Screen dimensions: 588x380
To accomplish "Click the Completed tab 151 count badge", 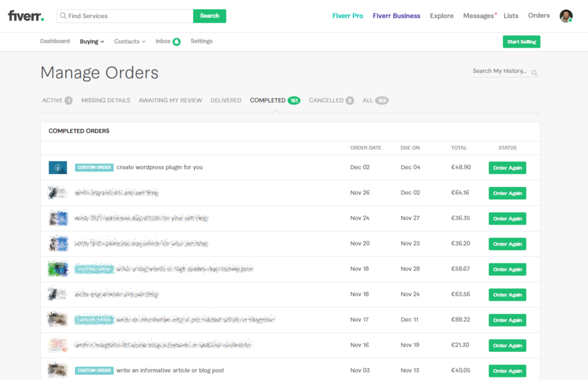I will point(294,101).
